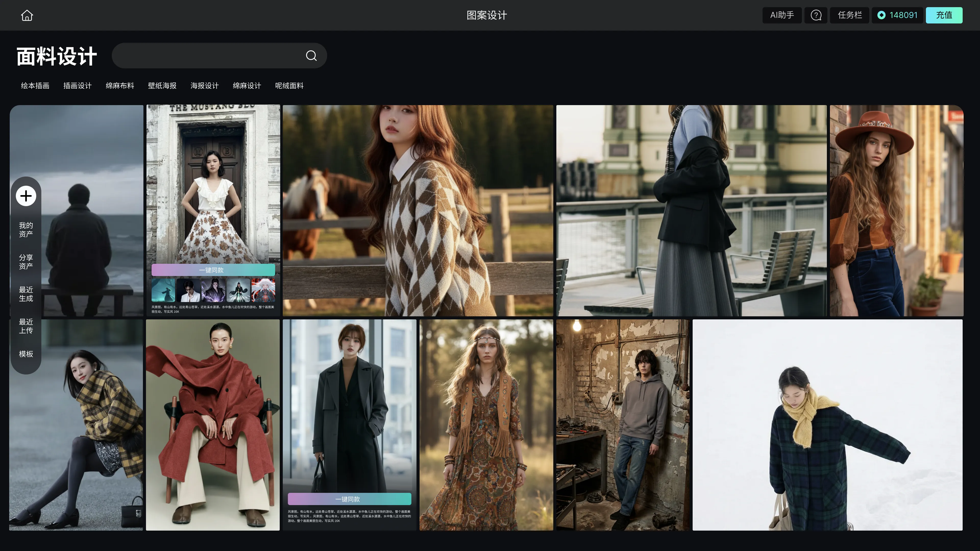Screen dimensions: 980x551
Task: Select the 壁纸海报 category
Action: pyautogui.click(x=162, y=85)
